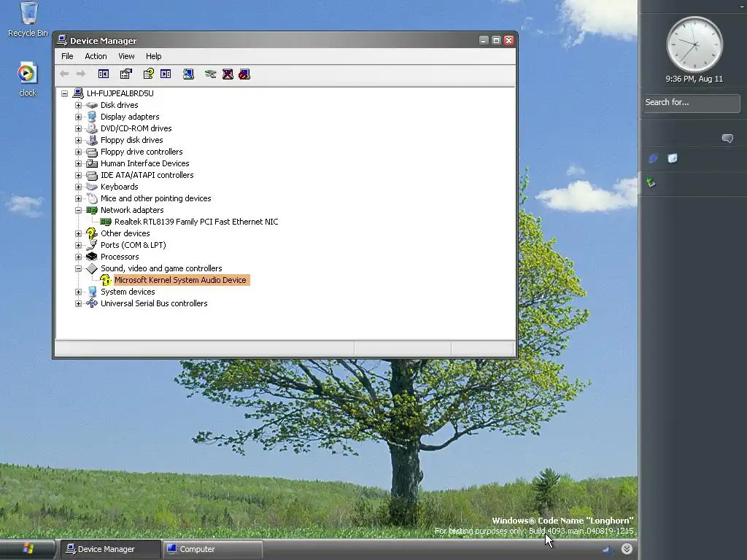Switch to Computer taskbar button
Viewport: 747px width, 560px height.
pos(212,549)
